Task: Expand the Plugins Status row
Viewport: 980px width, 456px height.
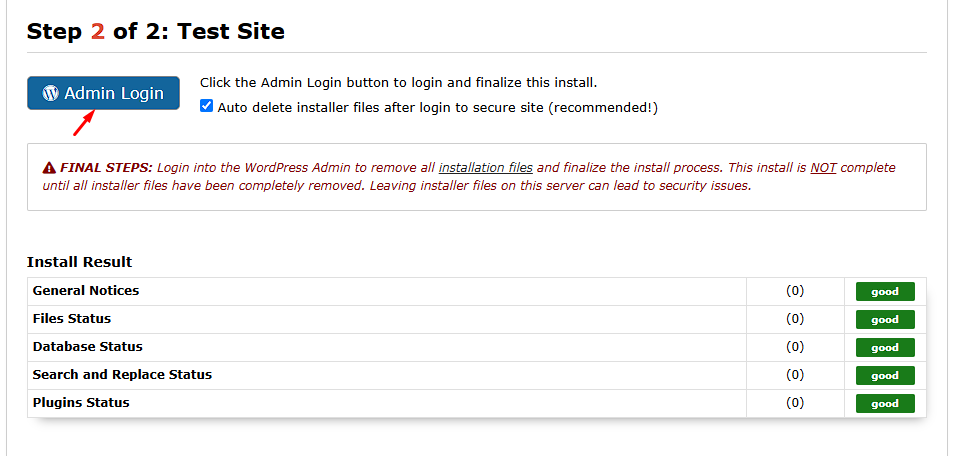Action: coord(81,403)
